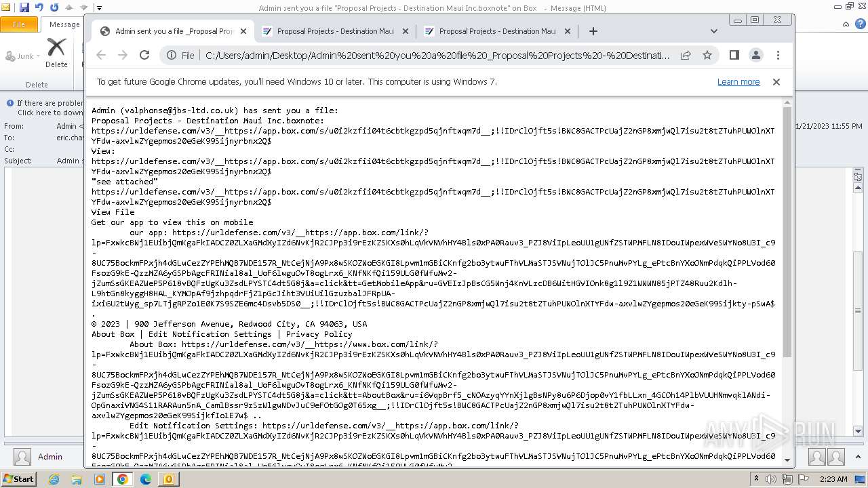Open File Explorer from taskbar
The width and height of the screenshot is (868, 488).
pyautogui.click(x=77, y=479)
